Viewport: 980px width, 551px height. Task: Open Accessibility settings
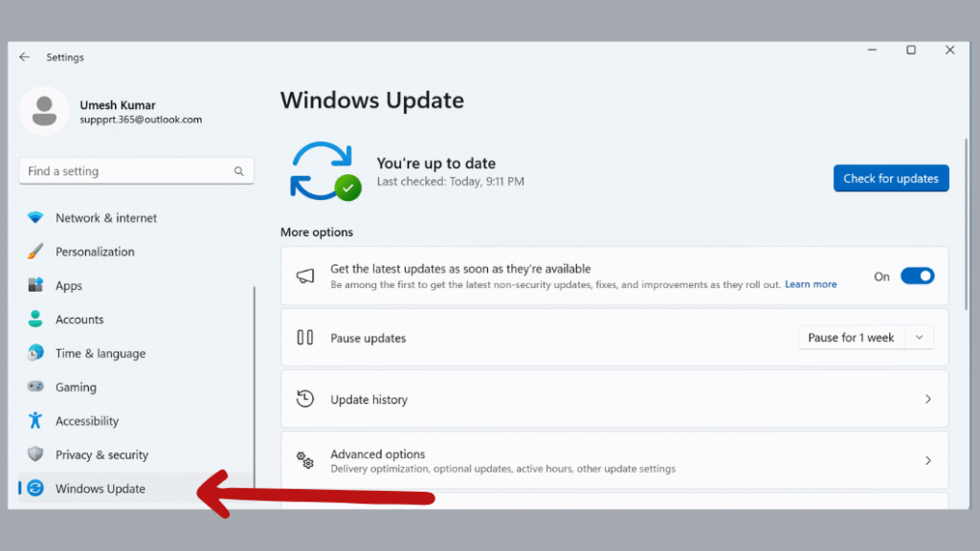click(x=135, y=421)
